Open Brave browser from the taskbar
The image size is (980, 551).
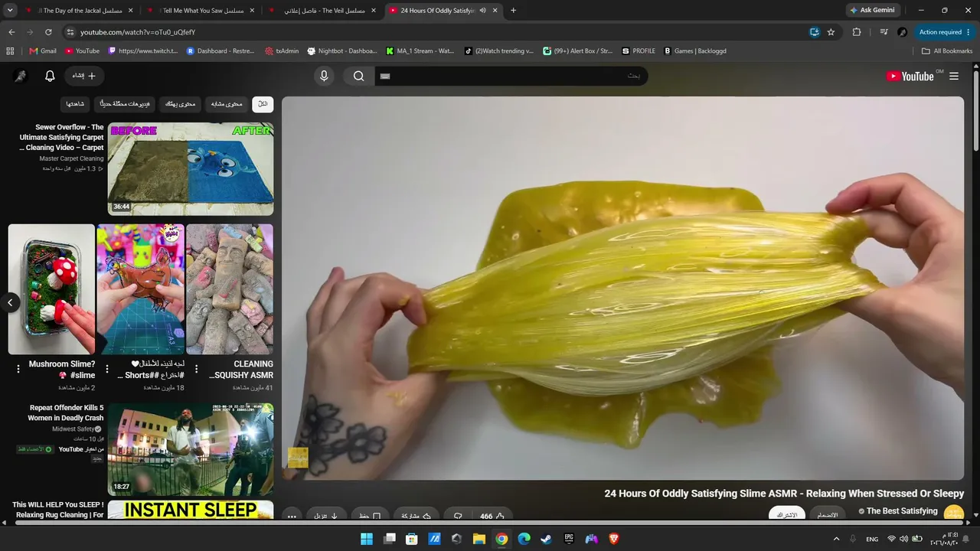613,539
